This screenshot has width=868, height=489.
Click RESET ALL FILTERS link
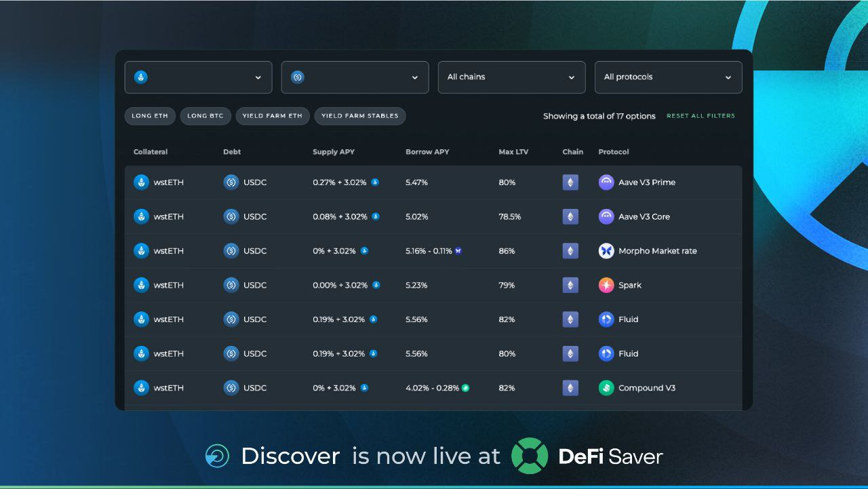click(x=701, y=116)
